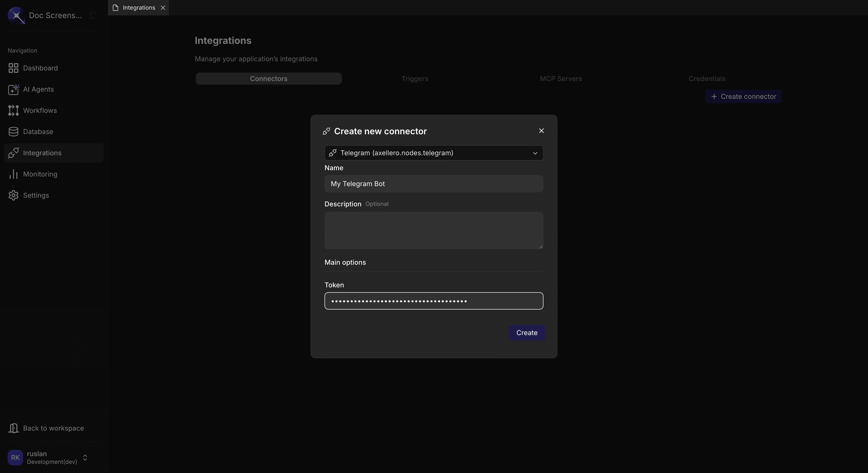Select the Integrations plug icon
Image resolution: width=868 pixels, height=473 pixels.
point(13,153)
